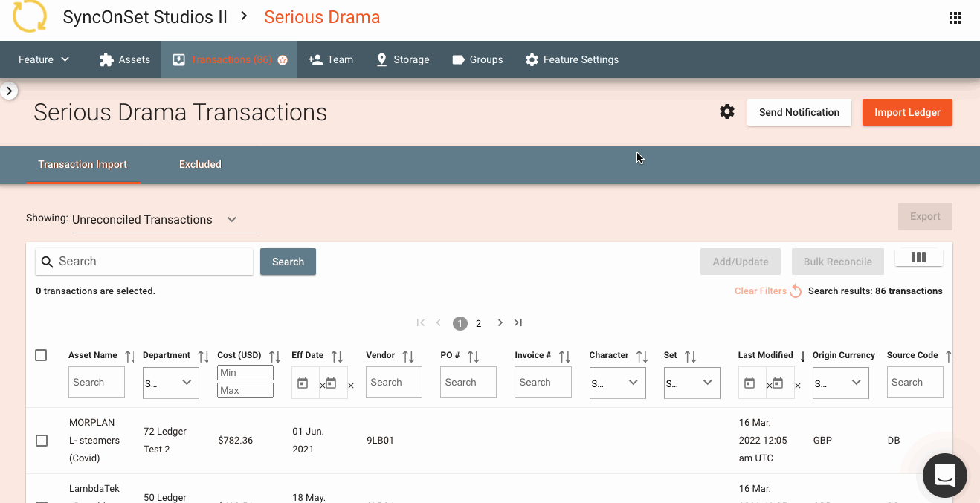Focus the Cost Max filter field
This screenshot has height=503, width=980.
click(245, 390)
